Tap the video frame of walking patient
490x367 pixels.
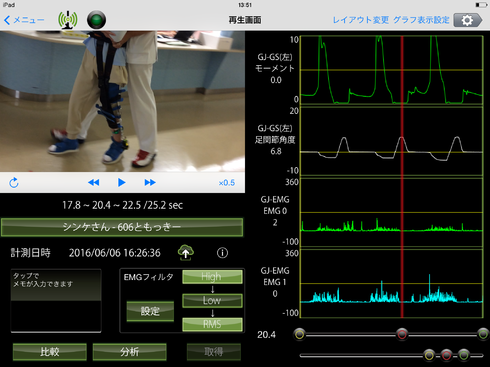122,101
